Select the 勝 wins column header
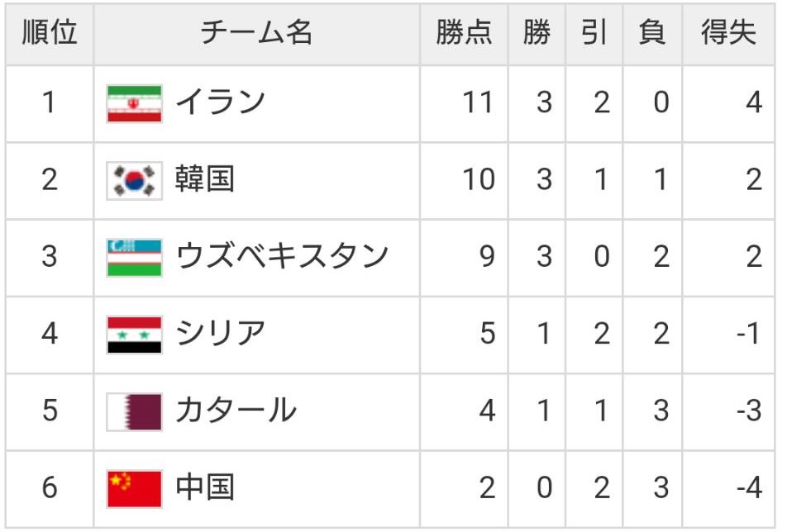 pyautogui.click(x=537, y=32)
